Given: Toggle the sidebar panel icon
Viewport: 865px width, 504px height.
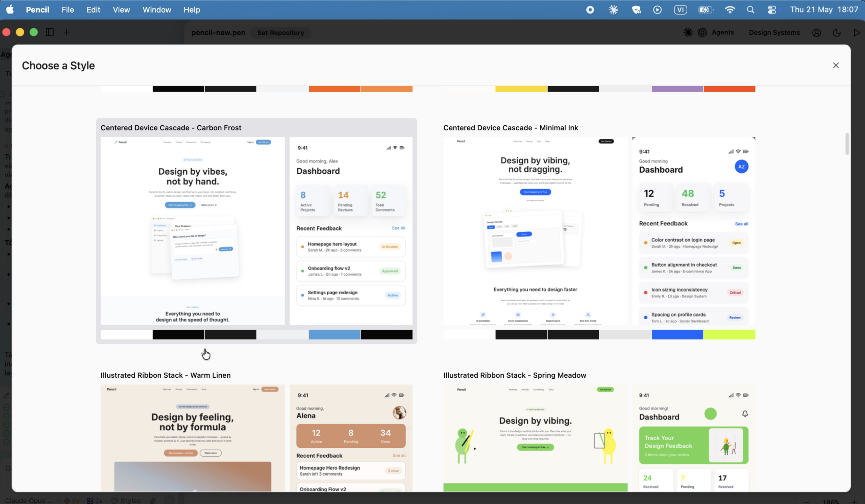Looking at the screenshot, I should [x=50, y=32].
